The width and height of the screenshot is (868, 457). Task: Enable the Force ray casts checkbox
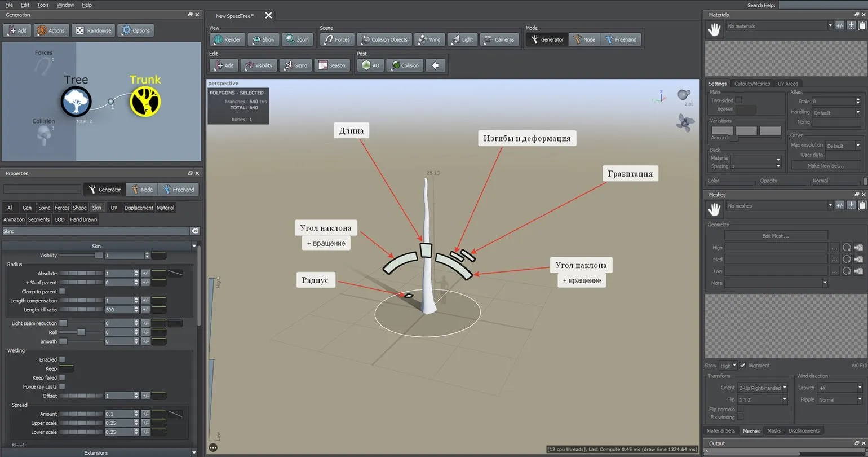pos(62,386)
